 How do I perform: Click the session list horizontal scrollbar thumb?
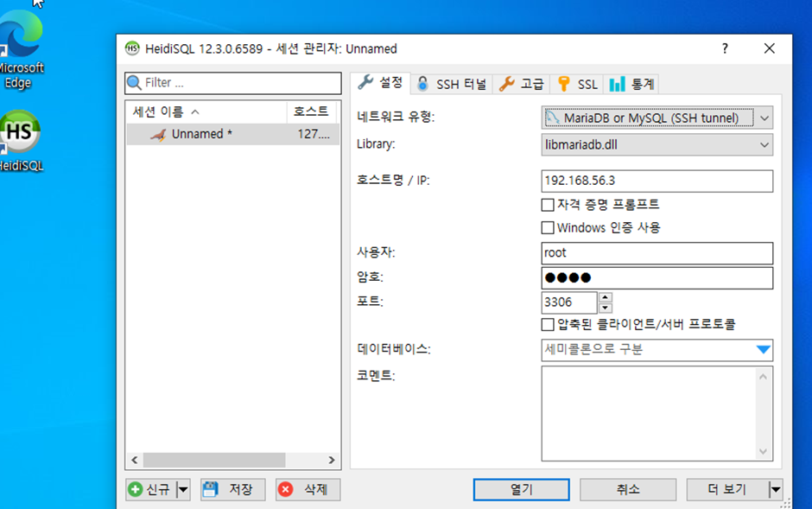pyautogui.click(x=214, y=460)
